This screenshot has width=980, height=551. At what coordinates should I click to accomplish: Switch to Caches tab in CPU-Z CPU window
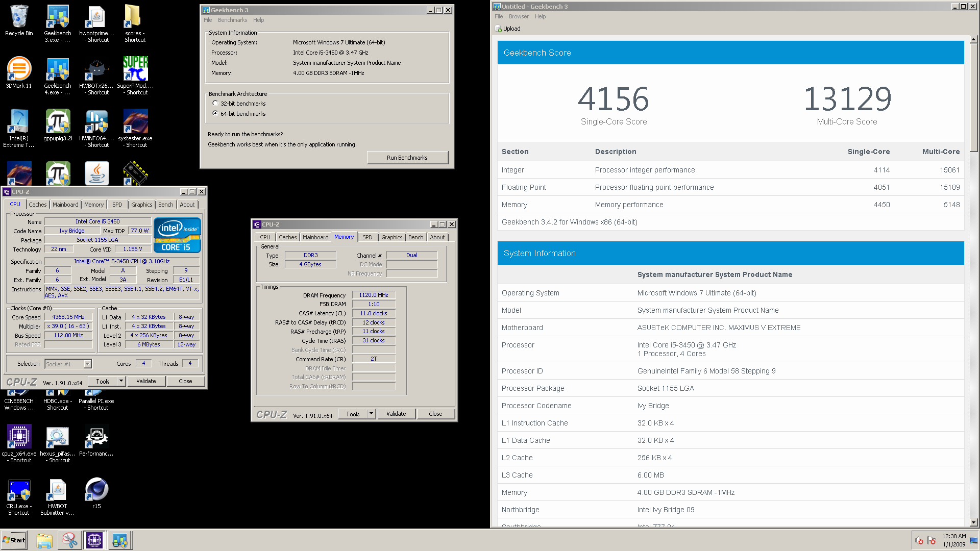(38, 205)
